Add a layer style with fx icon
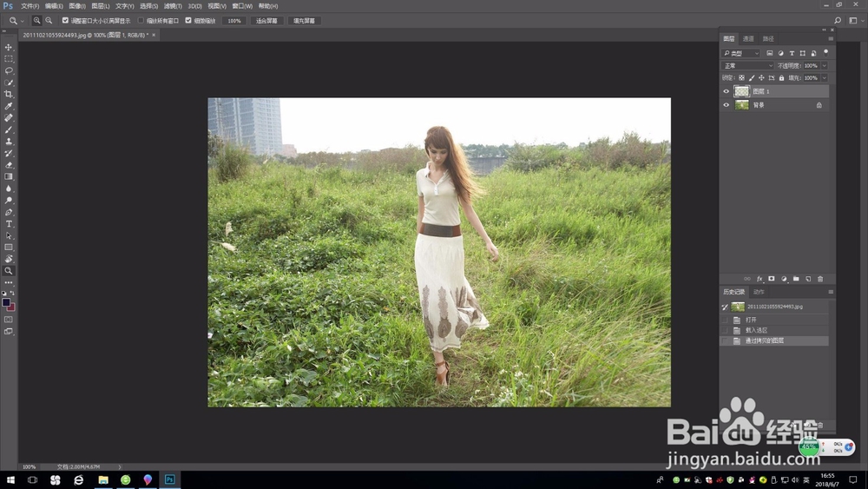This screenshot has height=489, width=868. coord(759,279)
